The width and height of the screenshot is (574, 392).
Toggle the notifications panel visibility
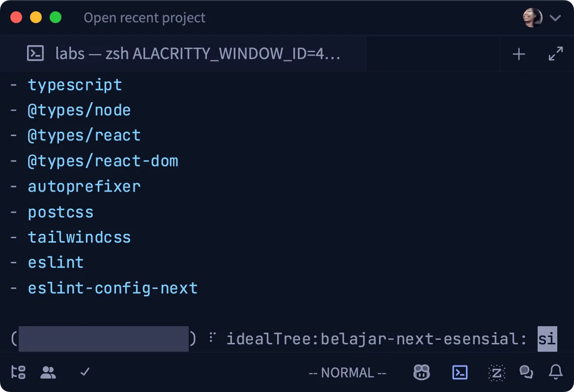[555, 372]
